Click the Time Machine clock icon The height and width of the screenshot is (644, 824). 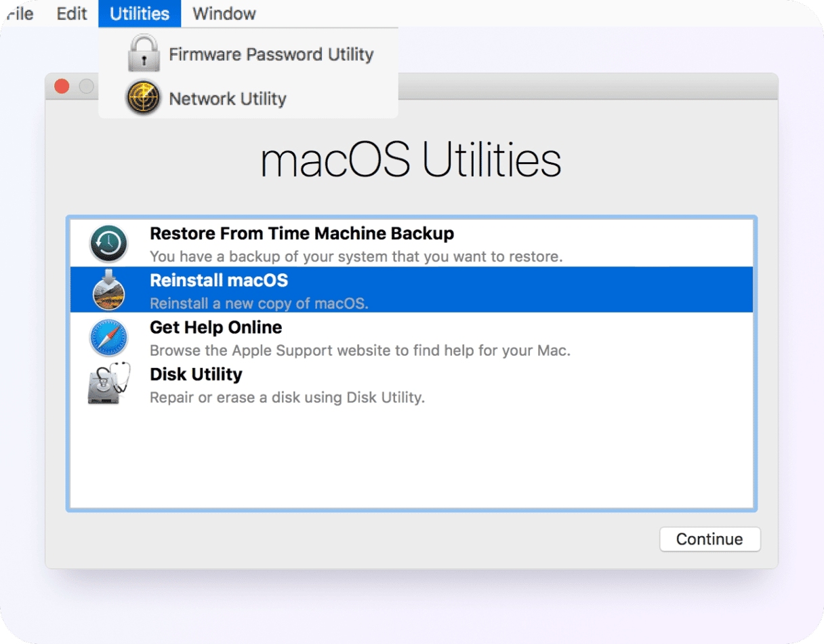(108, 243)
